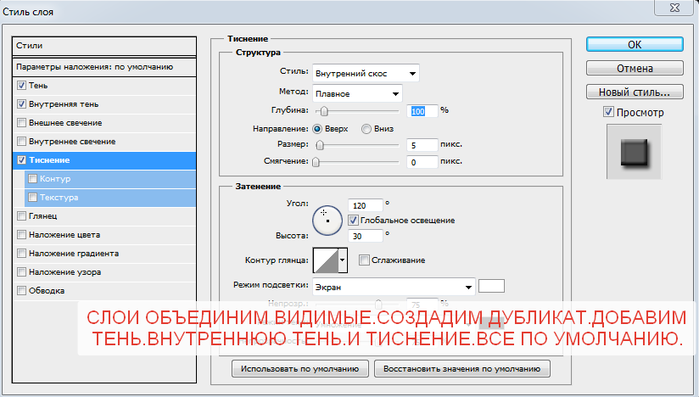This screenshot has height=397, width=699.
Task: Click the angle and altitude dial
Action: 327,220
